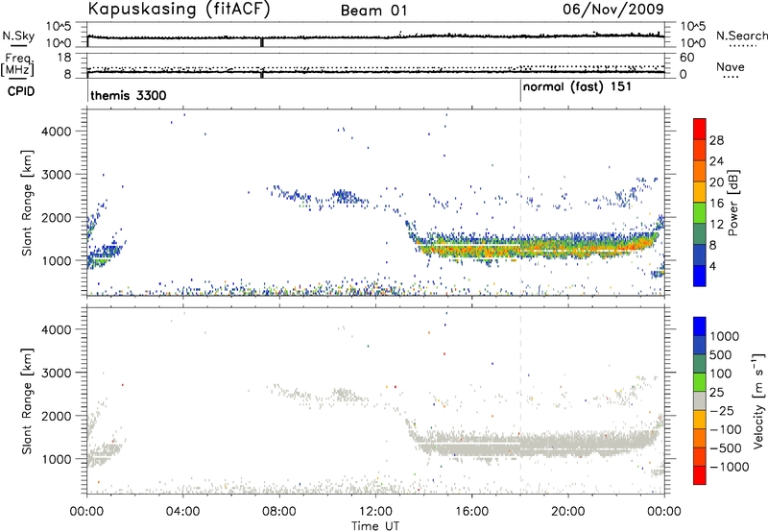Click the grey -25 to 25 Velocity segment
Viewport: 768px width, 532px height.
700,400
